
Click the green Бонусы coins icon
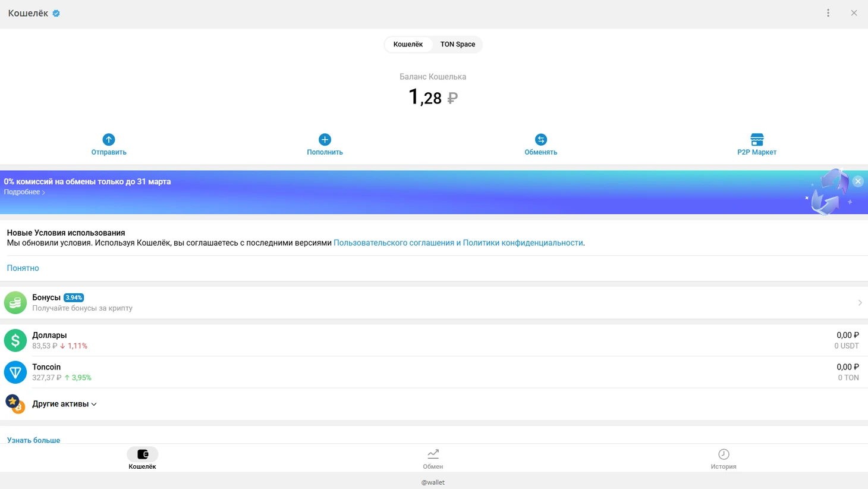tap(15, 303)
